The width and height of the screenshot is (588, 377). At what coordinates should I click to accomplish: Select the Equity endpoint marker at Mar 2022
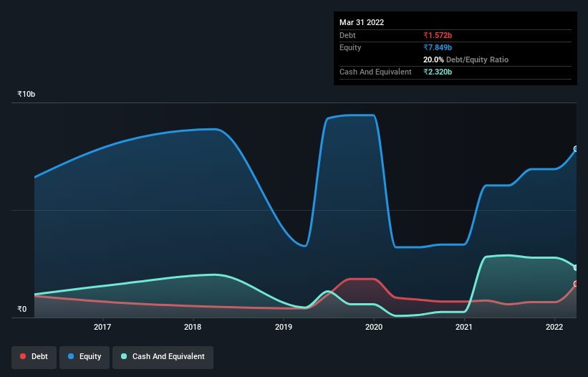click(x=576, y=149)
